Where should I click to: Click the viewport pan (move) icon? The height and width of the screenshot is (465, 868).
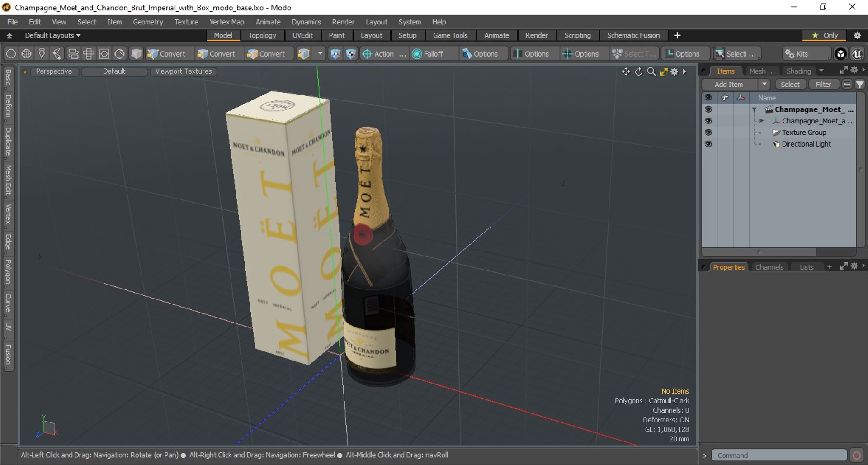pos(626,71)
